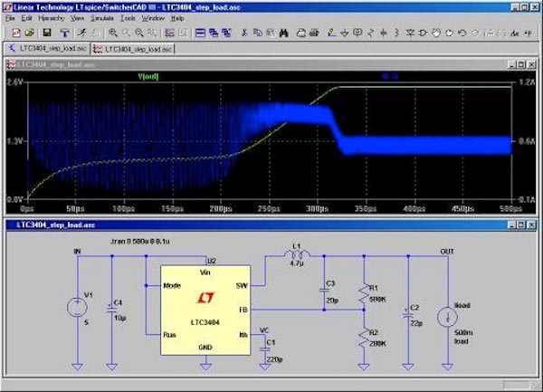Maximize the waveform plot window
The width and height of the screenshot is (543, 392).
[x=521, y=64]
